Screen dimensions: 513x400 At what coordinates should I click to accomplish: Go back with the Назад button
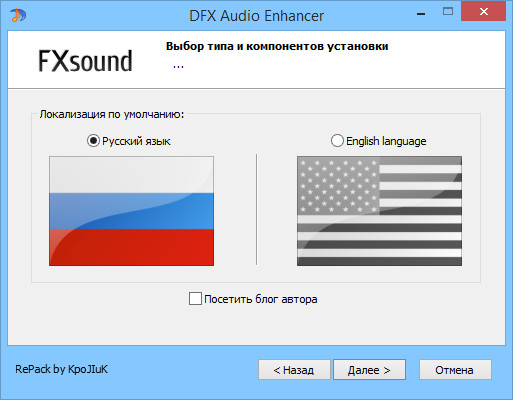tap(294, 370)
